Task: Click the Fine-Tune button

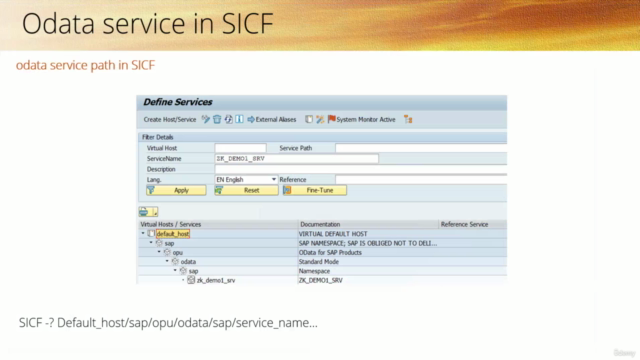Action: [315, 190]
